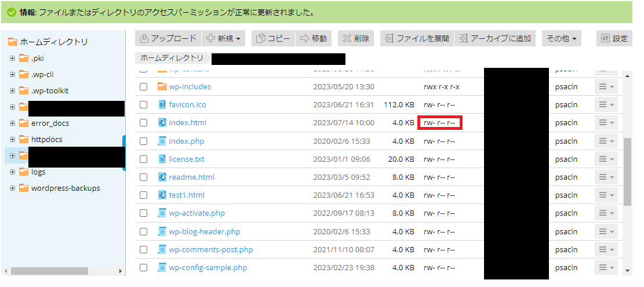The width and height of the screenshot is (644, 287).
Task: Click the wp-comments-post.php file icon
Action: click(162, 250)
